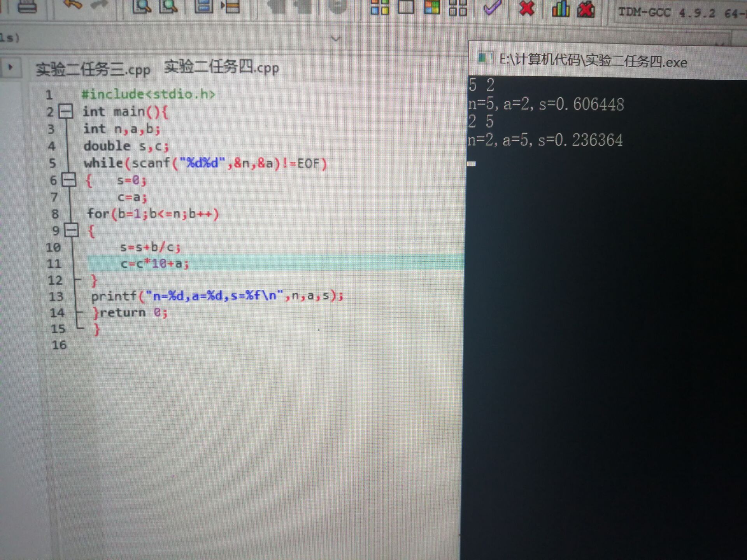The width and height of the screenshot is (747, 560).
Task: Click the Compile four-squares icon
Action: (380, 7)
